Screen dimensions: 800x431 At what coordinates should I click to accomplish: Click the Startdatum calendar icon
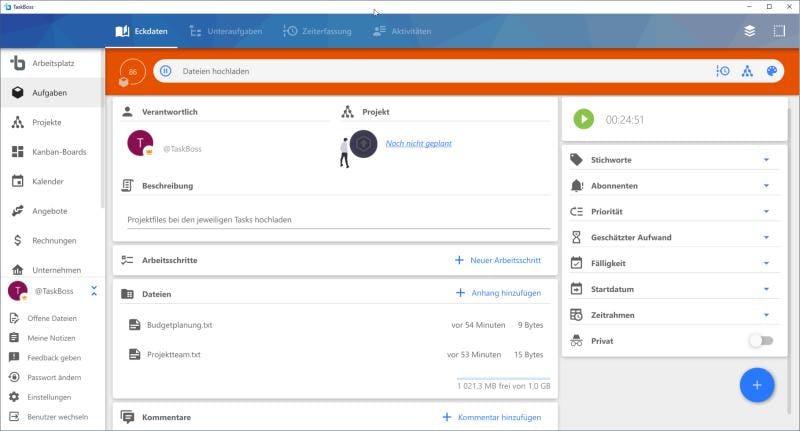[x=577, y=289]
